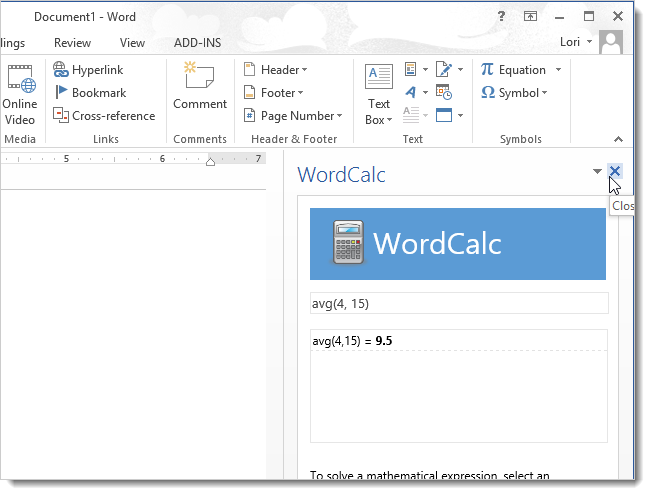This screenshot has width=650, height=495.
Task: Insert an Equation
Action: click(x=513, y=70)
